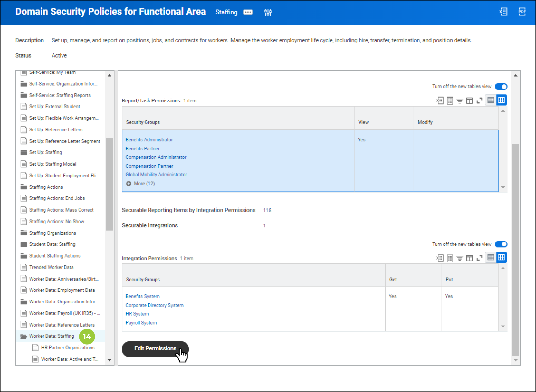Select Integration Permissions list view icon
This screenshot has width=536, height=392.
pyautogui.click(x=491, y=257)
